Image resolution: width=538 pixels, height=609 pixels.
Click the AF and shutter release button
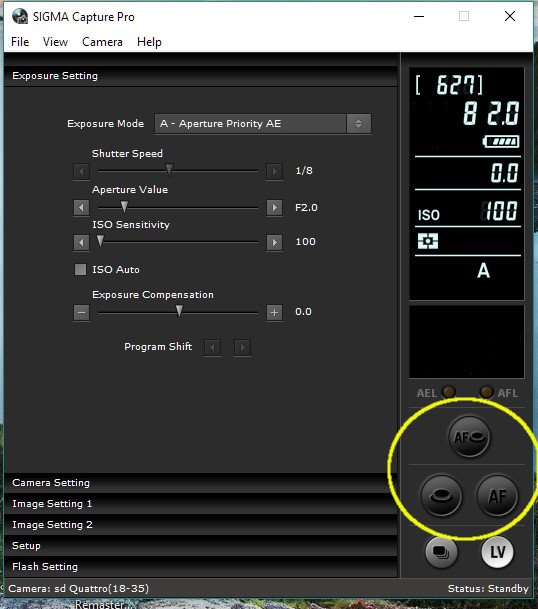coord(469,437)
